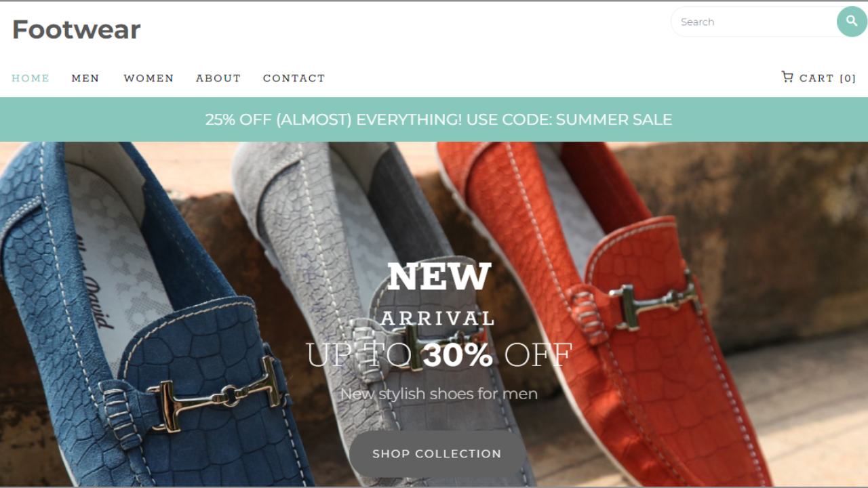Viewport: 868px width, 488px height.
Task: Navigate to the CONTACT page
Action: 294,78
